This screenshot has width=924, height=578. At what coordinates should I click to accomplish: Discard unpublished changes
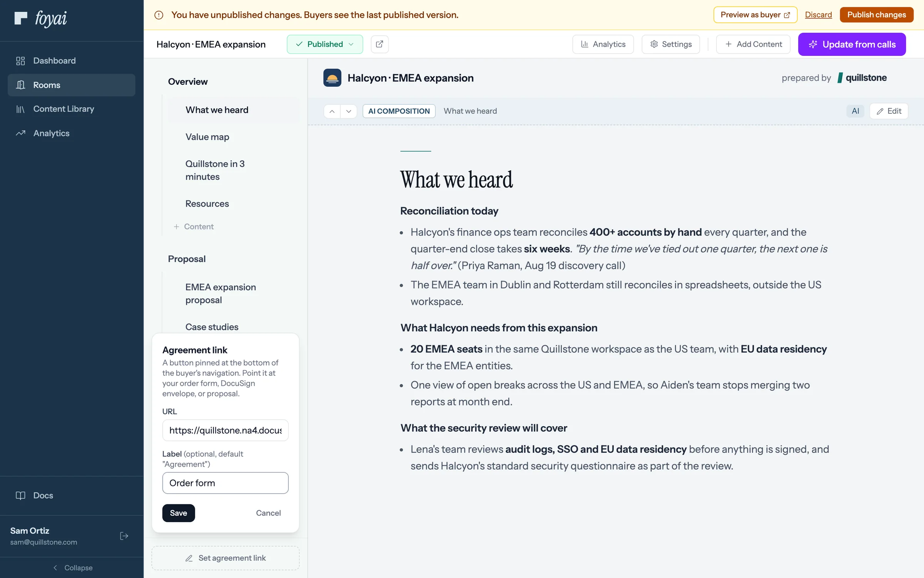click(x=818, y=15)
